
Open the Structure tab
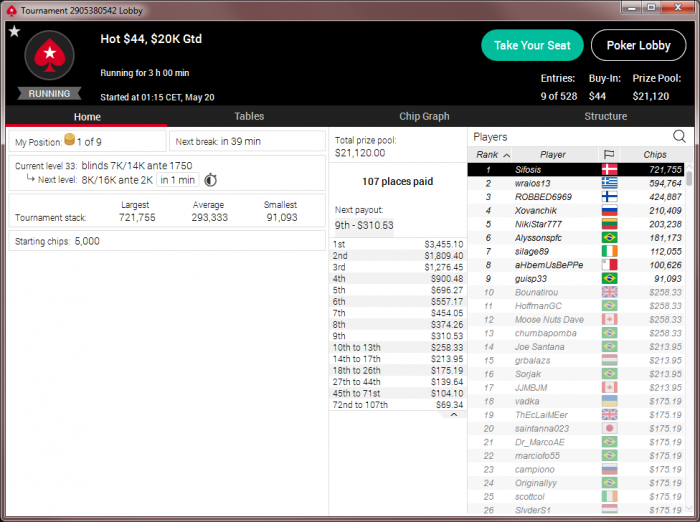(x=605, y=117)
